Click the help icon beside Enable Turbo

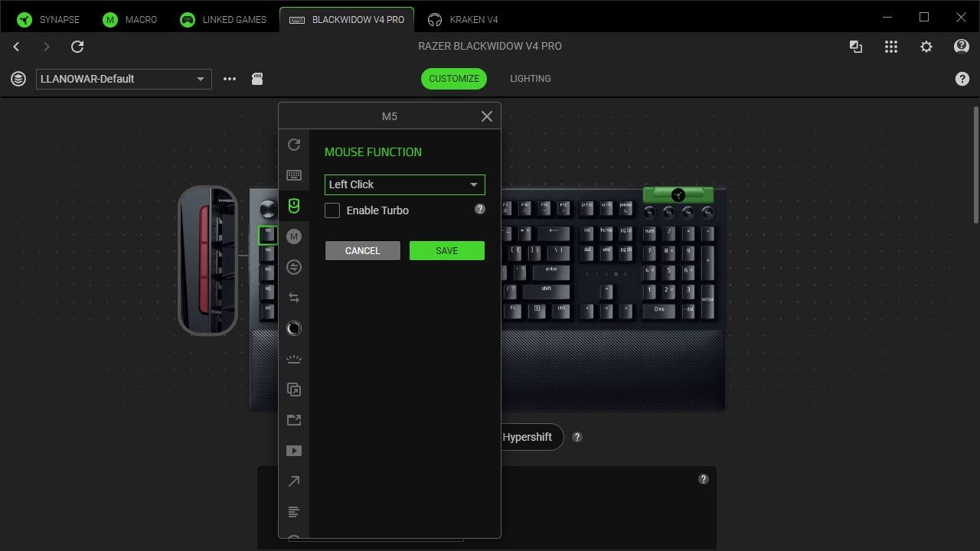[x=480, y=209]
